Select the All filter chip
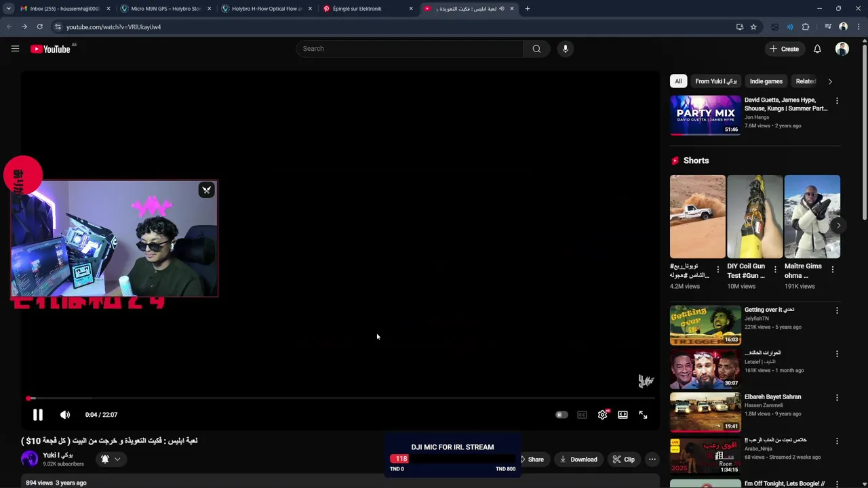Screen dimensions: 868x488 pyautogui.click(x=678, y=81)
